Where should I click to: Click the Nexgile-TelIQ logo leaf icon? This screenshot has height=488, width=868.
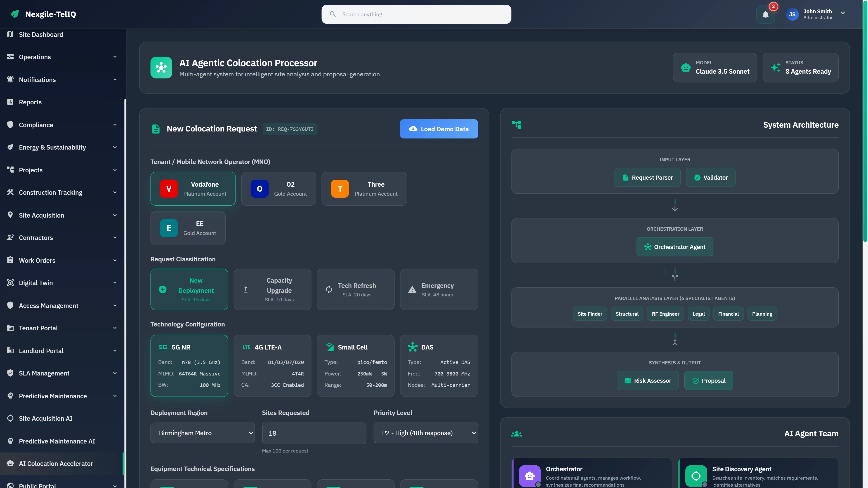coord(14,14)
